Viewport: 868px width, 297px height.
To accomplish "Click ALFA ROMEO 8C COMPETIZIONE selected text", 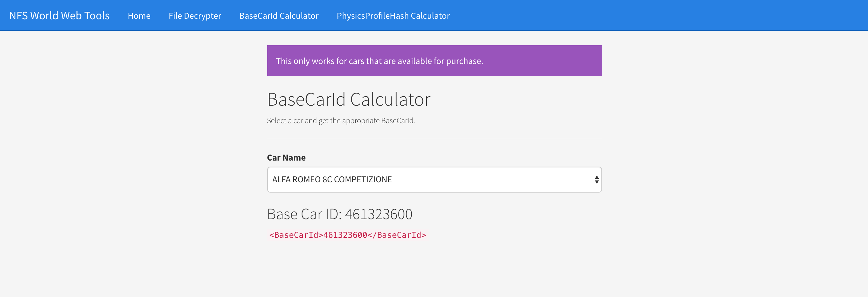I will pos(331,179).
